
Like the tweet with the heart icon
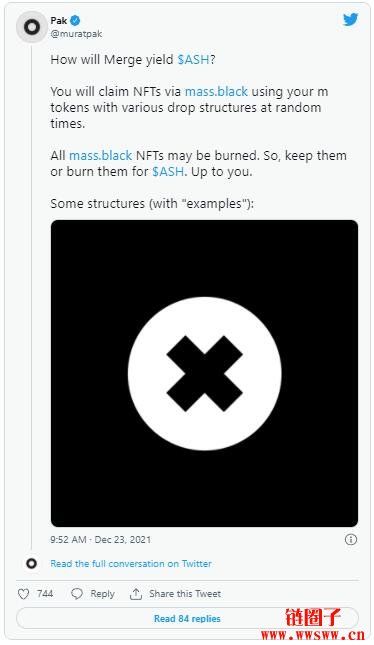pyautogui.click(x=23, y=594)
